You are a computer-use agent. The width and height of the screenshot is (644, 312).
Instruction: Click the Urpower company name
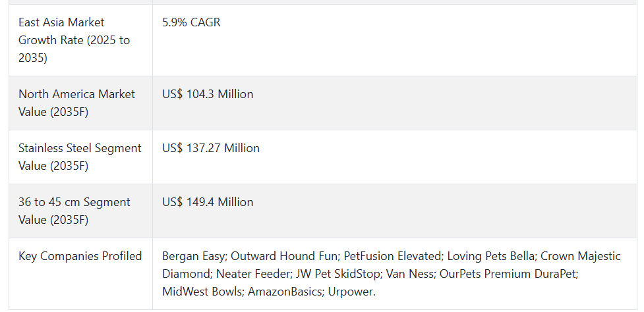click(350, 292)
